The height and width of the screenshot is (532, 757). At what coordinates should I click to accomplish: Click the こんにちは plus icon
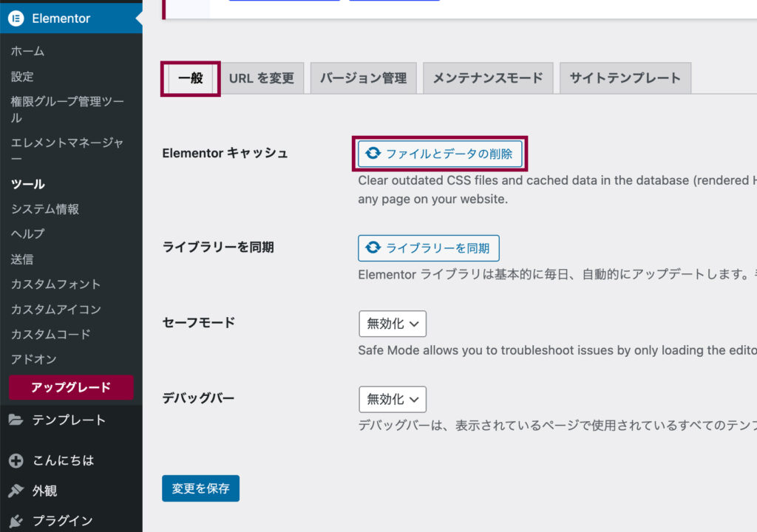[16, 460]
